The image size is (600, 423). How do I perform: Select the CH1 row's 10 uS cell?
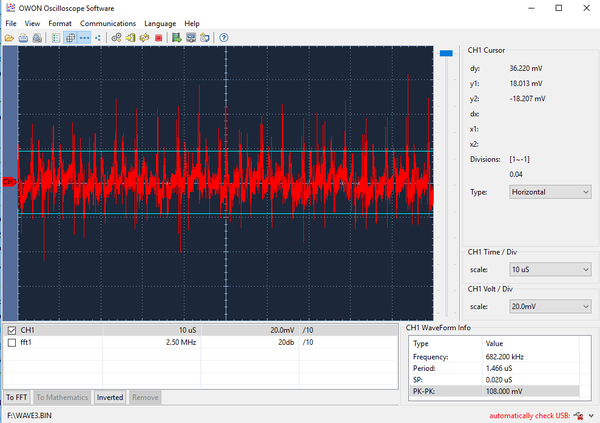[x=152, y=330]
